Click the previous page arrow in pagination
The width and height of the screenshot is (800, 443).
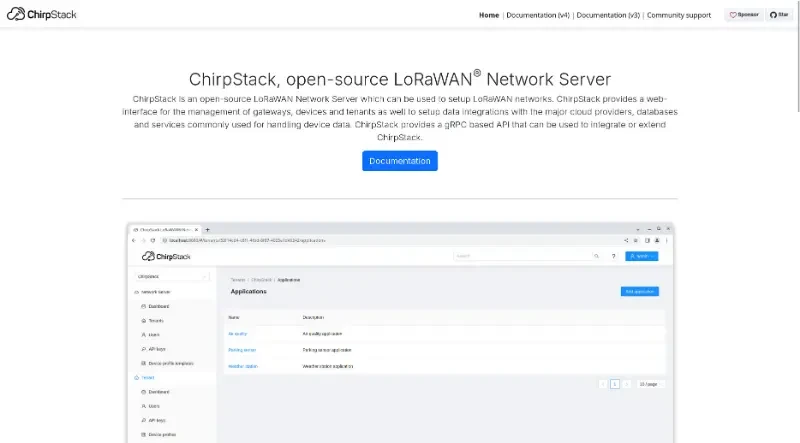(603, 384)
